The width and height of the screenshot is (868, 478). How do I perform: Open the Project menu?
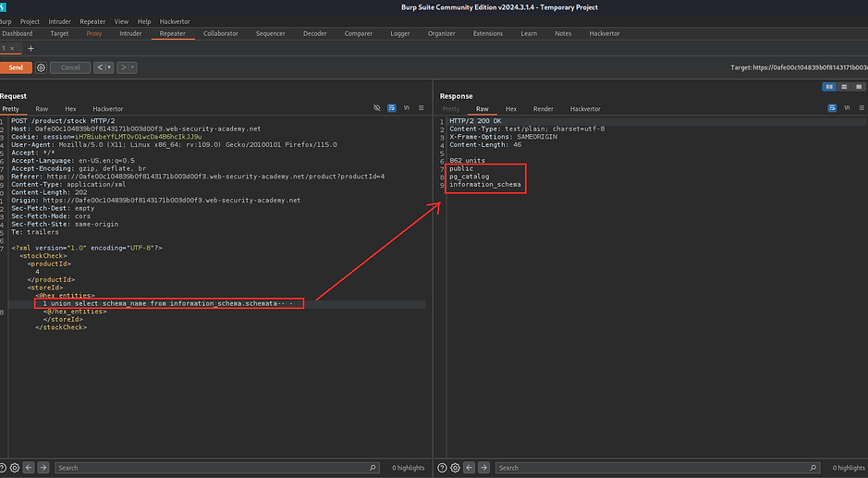(x=30, y=21)
